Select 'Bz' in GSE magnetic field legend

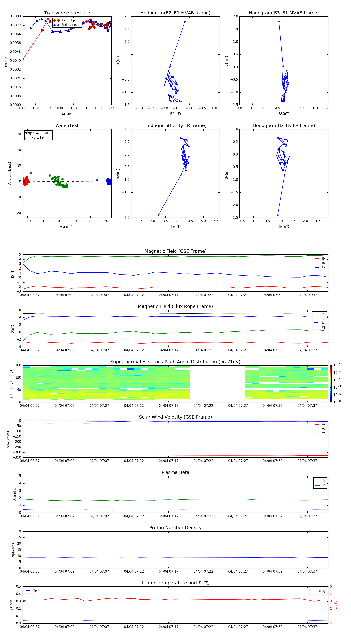[320, 268]
